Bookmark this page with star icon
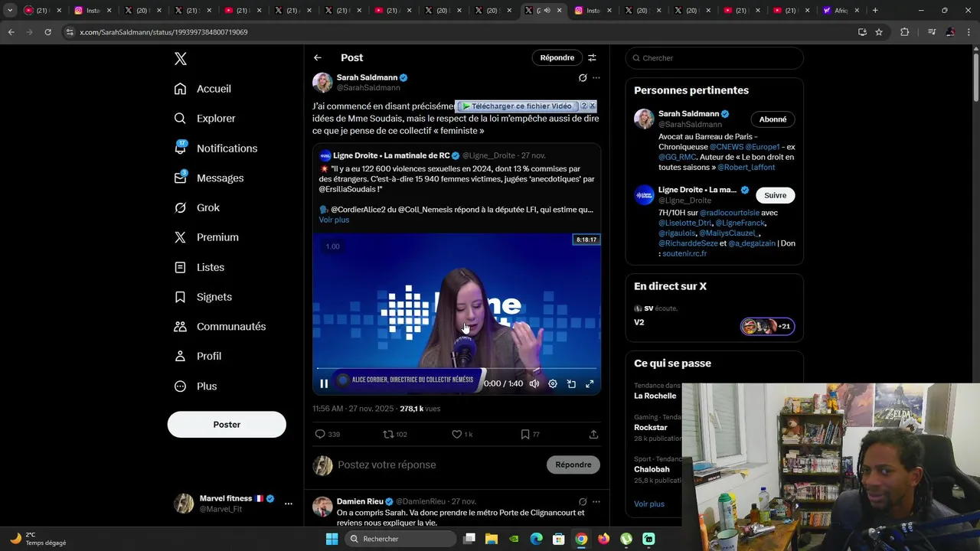The image size is (980, 551). pos(879,32)
